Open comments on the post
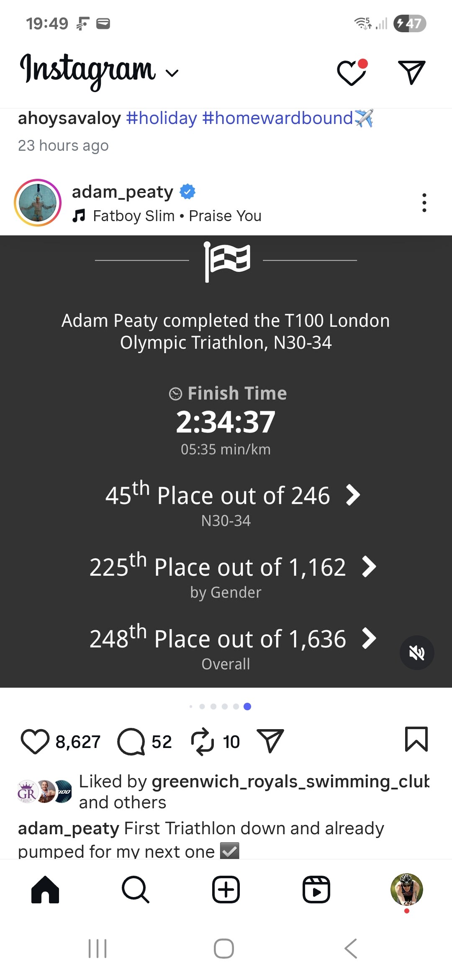The height and width of the screenshot is (980, 452). (131, 742)
